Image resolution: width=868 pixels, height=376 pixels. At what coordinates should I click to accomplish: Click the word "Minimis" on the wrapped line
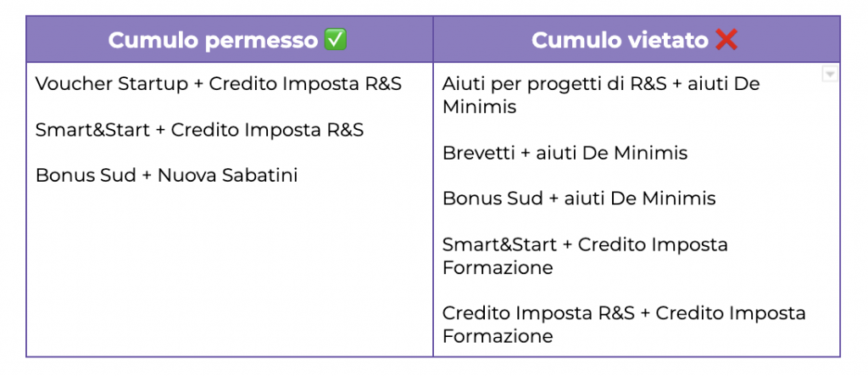(x=480, y=107)
